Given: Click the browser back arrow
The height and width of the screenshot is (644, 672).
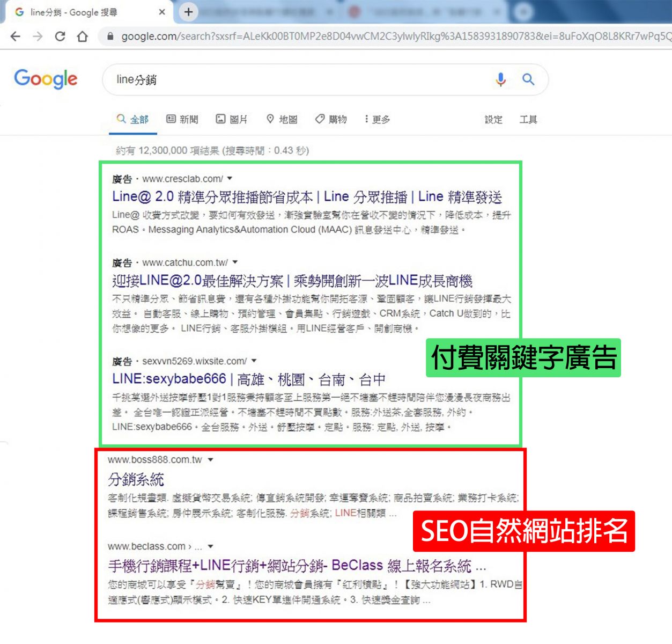Looking at the screenshot, I should point(16,36).
